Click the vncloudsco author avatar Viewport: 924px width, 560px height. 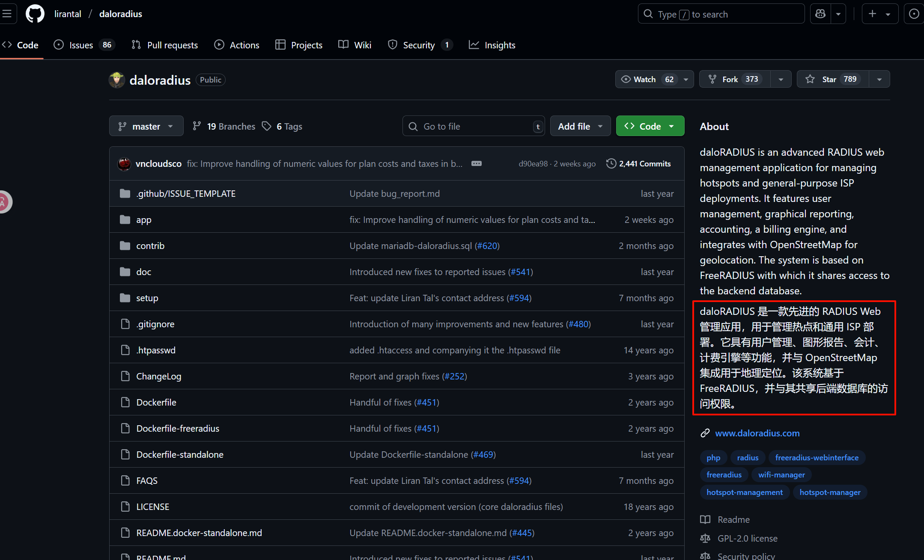coord(124,163)
